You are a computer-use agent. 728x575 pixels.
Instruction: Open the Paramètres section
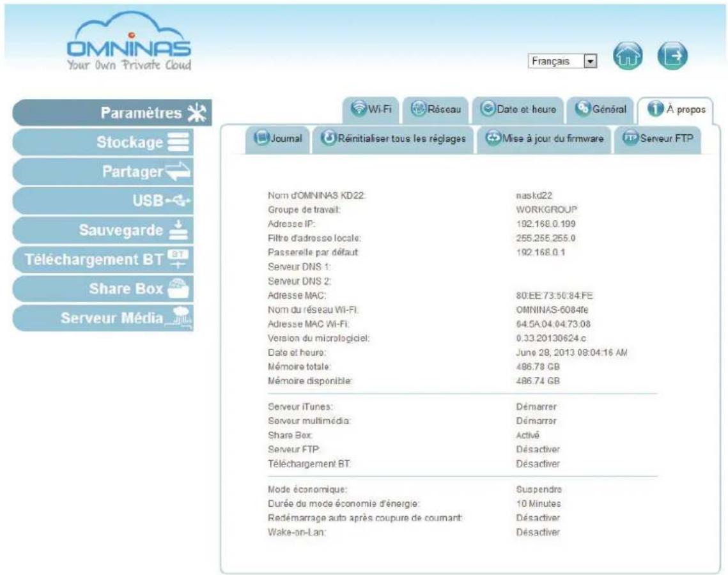(x=112, y=113)
